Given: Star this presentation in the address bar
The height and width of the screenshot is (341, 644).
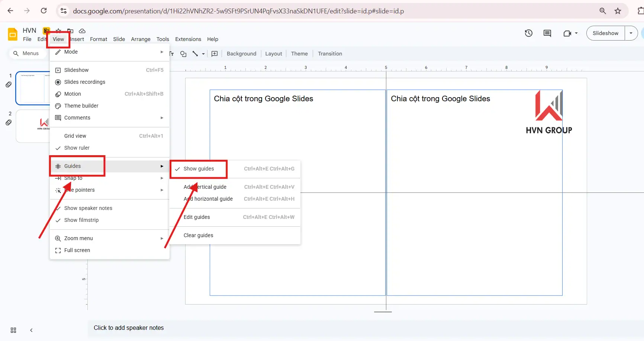Looking at the screenshot, I should coord(618,11).
